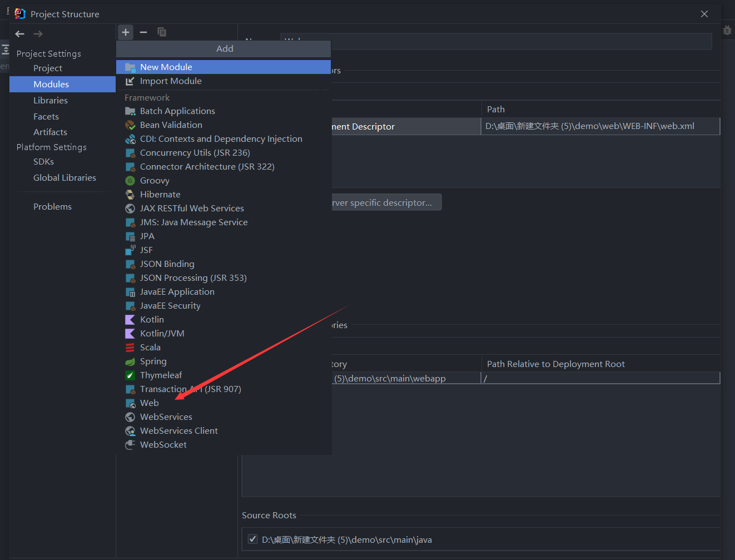Click the server specific descriptor button
Screen dimensions: 735x560
click(386, 202)
